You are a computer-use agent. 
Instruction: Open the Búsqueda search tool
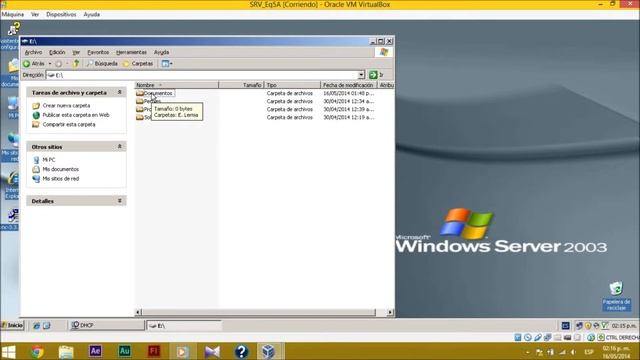102,64
